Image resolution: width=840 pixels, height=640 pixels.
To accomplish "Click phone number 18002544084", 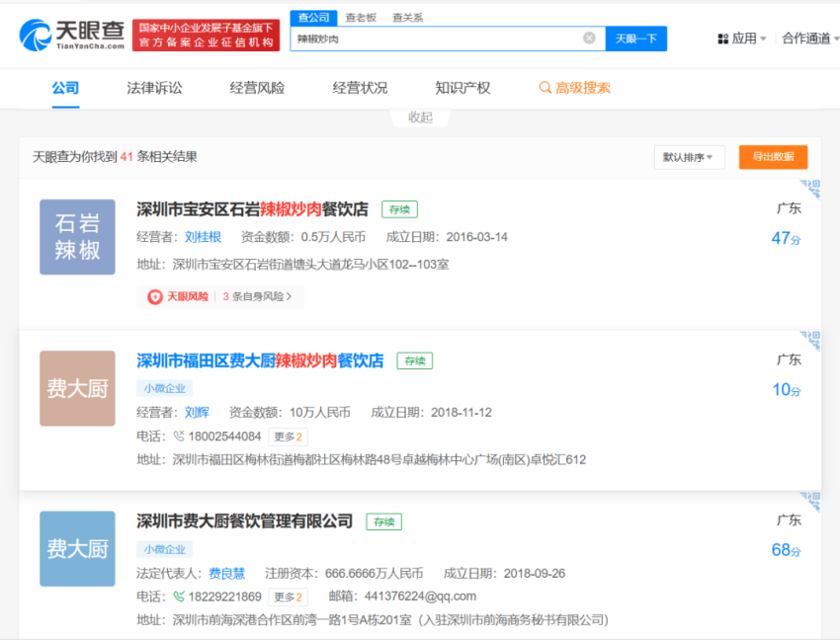I will tap(224, 437).
